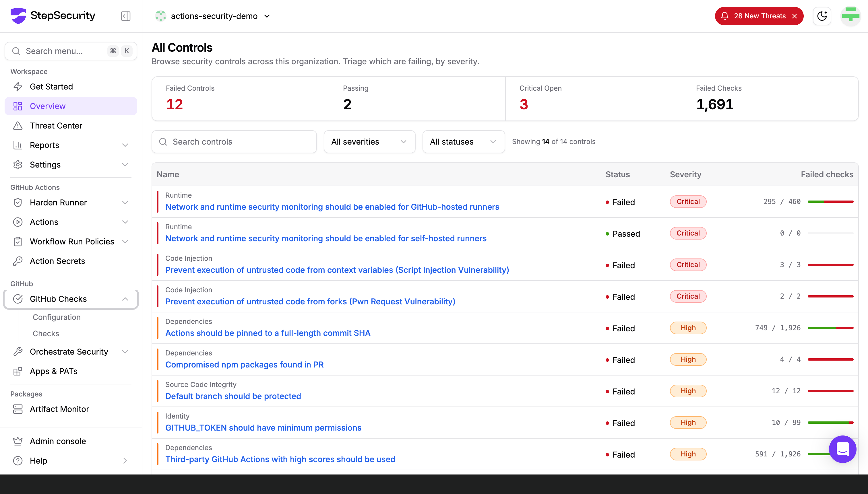
Task: Click the Workflow Run Policies clipboard icon
Action: click(x=18, y=242)
